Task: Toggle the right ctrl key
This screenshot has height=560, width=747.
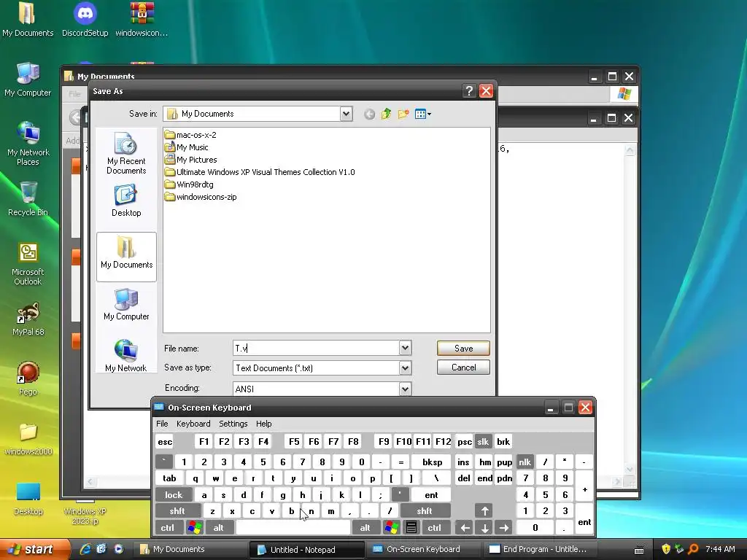Action: pyautogui.click(x=434, y=528)
